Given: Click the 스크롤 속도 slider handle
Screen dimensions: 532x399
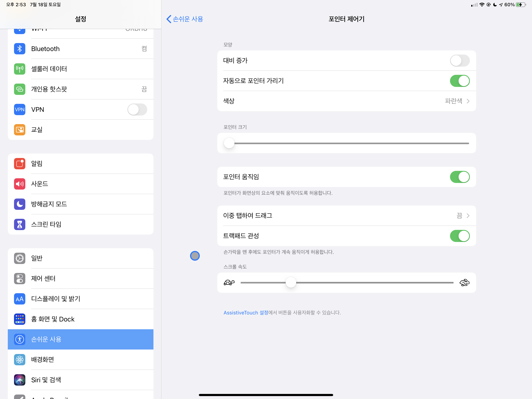Looking at the screenshot, I should point(291,282).
